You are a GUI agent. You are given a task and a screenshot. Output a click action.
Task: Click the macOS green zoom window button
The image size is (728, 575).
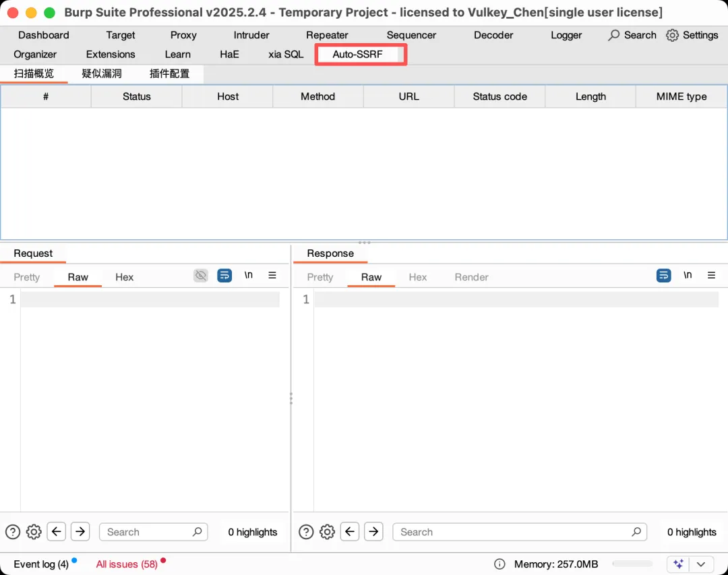point(49,13)
